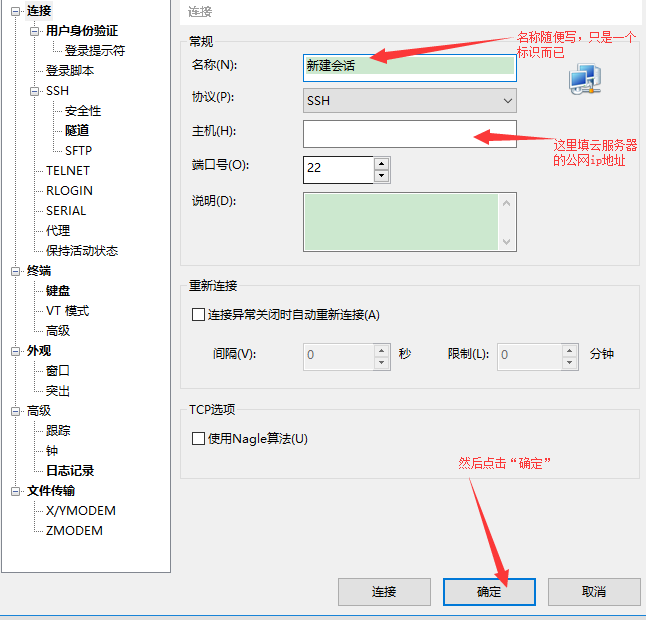
Task: Select RLOGIN tree item
Action: point(69,191)
